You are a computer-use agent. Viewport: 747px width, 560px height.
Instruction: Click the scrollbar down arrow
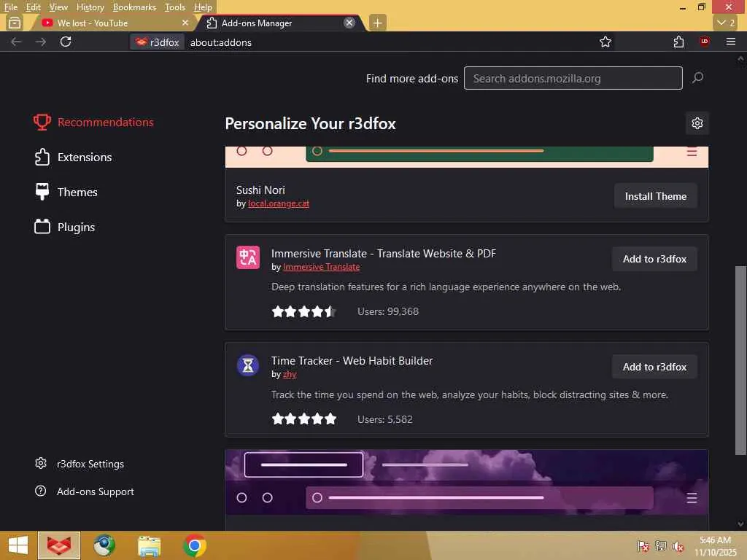click(x=740, y=524)
